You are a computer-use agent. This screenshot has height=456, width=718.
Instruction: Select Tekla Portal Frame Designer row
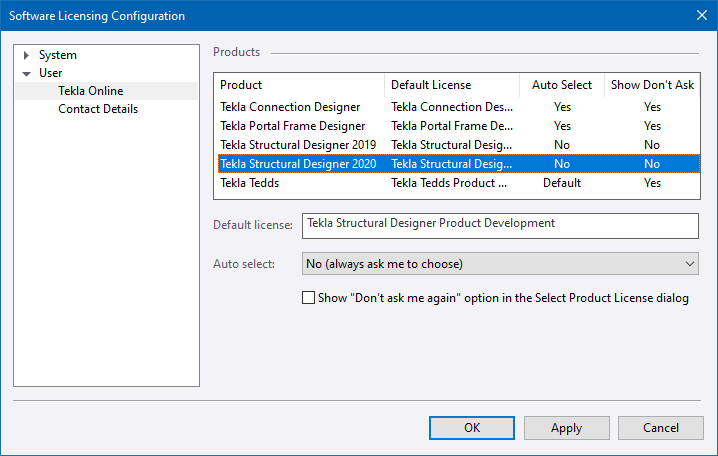point(458,126)
